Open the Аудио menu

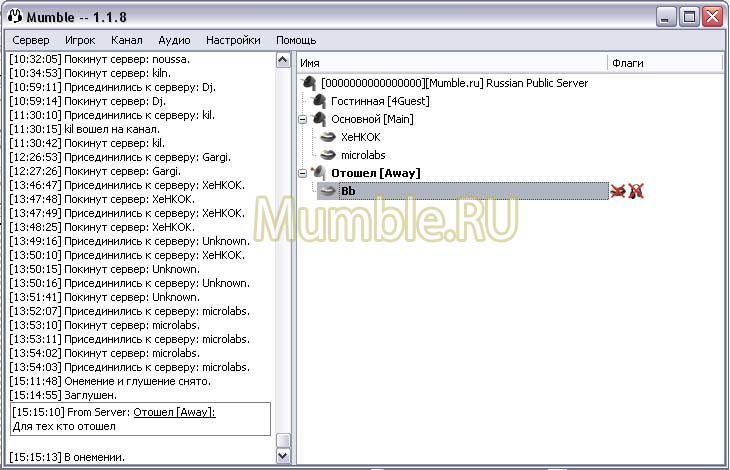[174, 40]
